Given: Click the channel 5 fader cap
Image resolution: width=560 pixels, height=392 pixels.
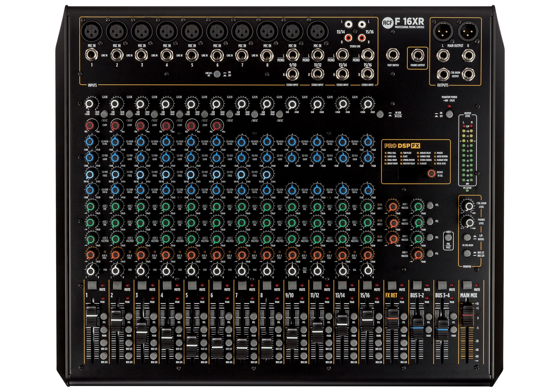Looking at the screenshot, I should pos(192,346).
